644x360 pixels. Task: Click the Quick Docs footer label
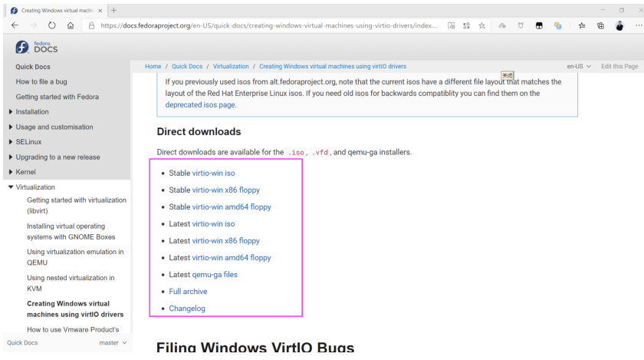(x=22, y=342)
